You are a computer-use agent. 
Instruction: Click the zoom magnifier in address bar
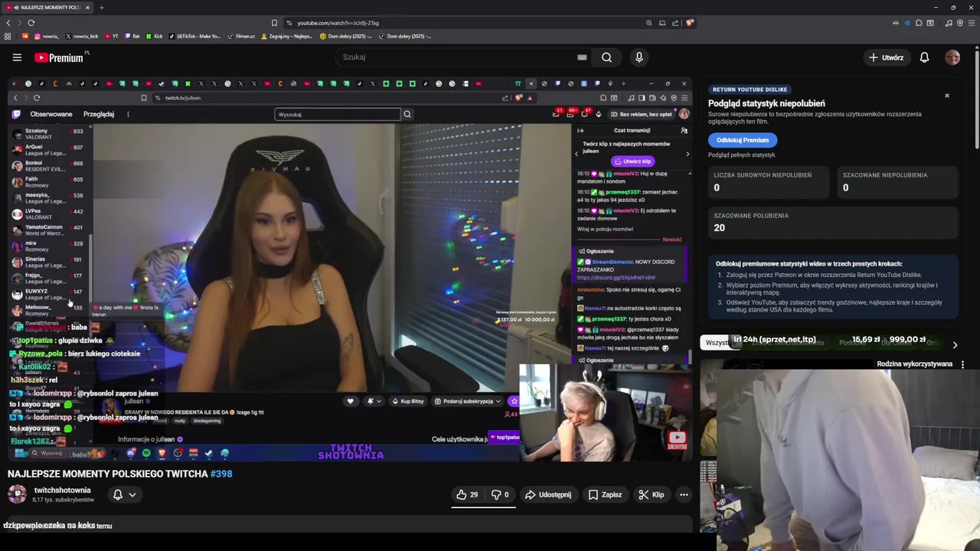click(649, 23)
